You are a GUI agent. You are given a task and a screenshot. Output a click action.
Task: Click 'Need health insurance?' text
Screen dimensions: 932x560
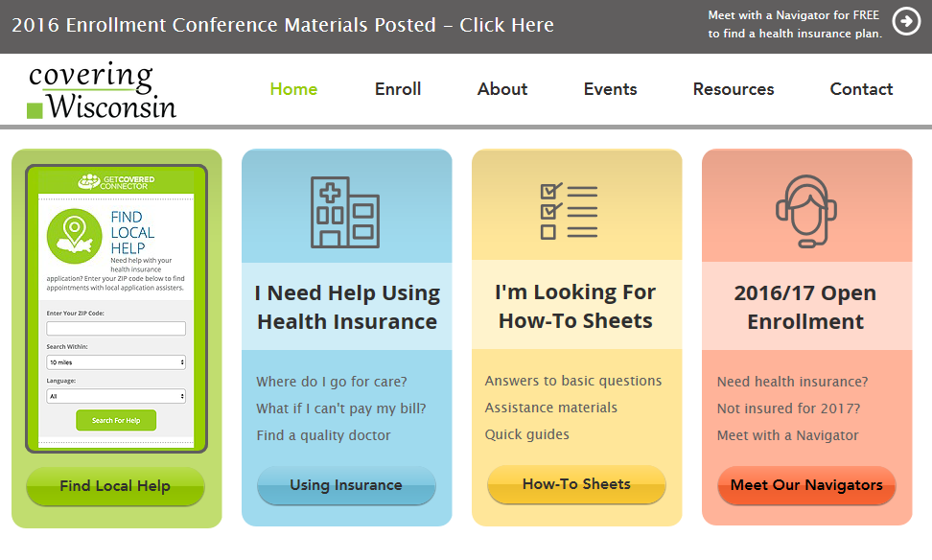792,382
